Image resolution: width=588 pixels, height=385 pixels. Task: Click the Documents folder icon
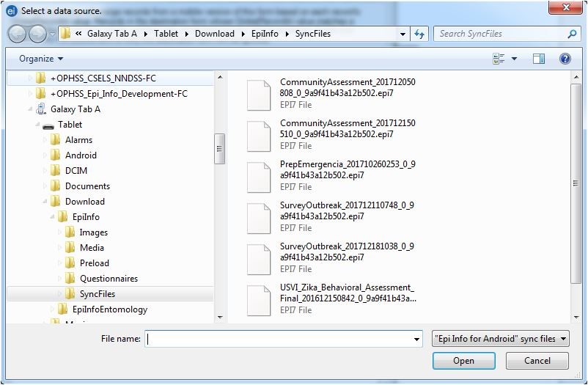click(x=56, y=186)
